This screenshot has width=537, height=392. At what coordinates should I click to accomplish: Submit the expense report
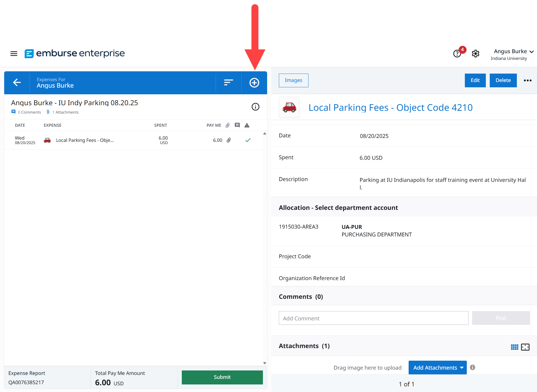pyautogui.click(x=222, y=377)
